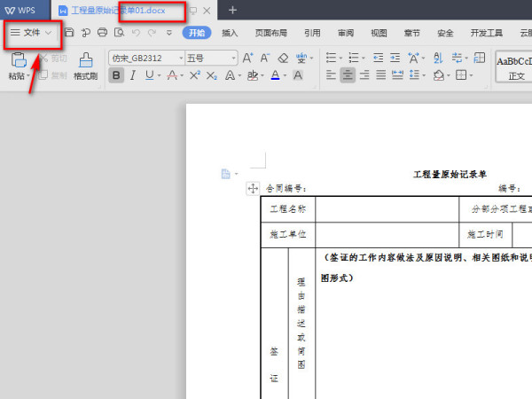532x399 pixels.
Task: Select the 正文 style preview
Action: 513,67
